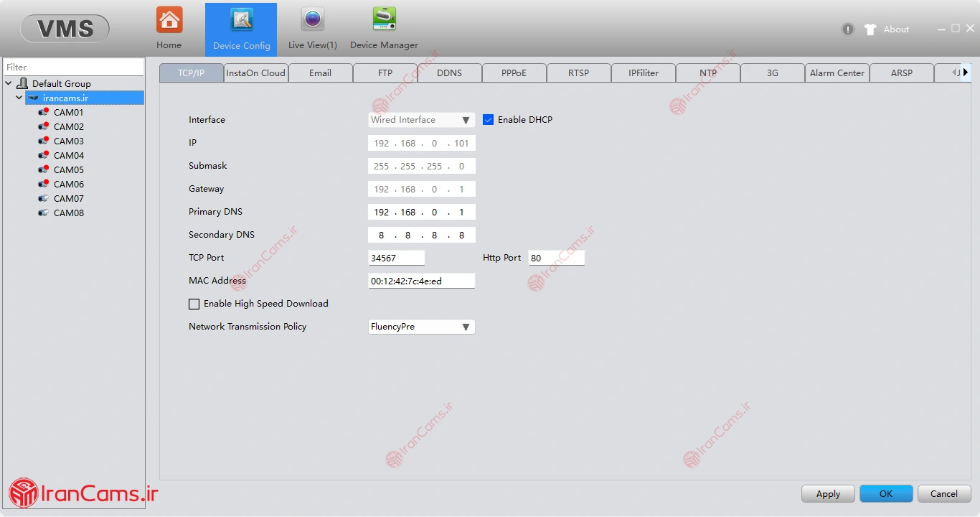Switch to the 3G tab
The height and width of the screenshot is (517, 980).
773,73
